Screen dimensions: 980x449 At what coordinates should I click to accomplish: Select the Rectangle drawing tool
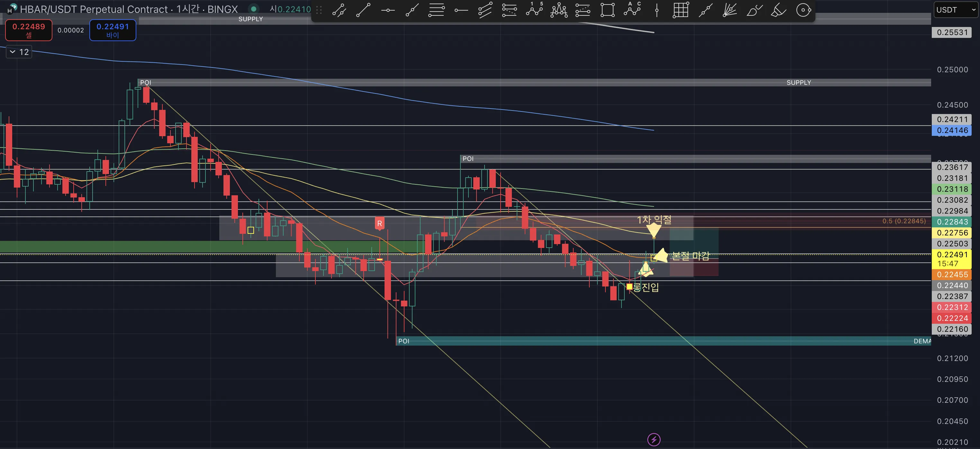point(608,10)
